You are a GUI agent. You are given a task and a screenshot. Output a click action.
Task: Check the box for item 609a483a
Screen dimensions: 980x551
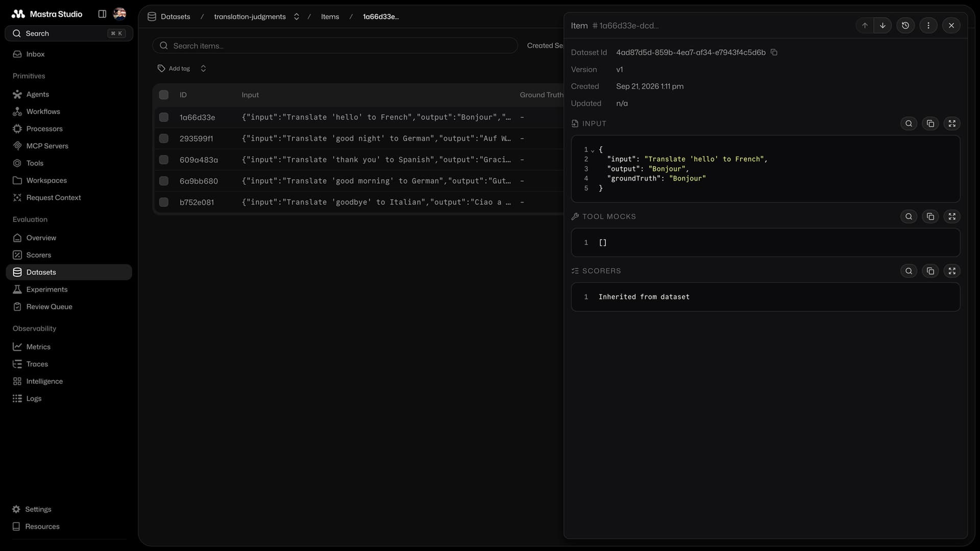pyautogui.click(x=164, y=160)
